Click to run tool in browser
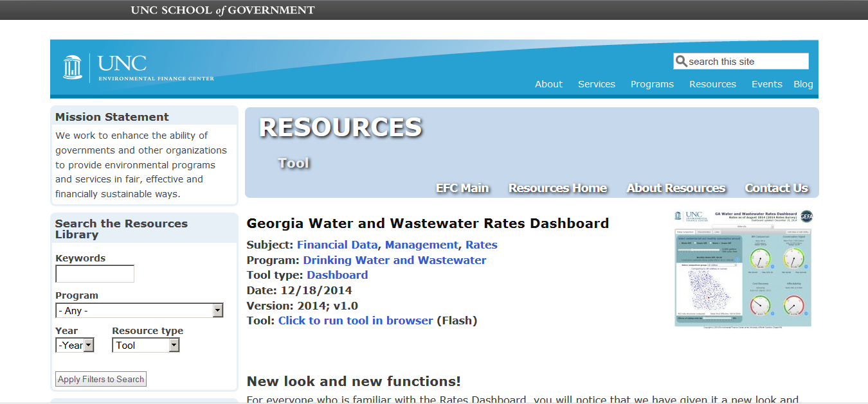 tap(356, 321)
